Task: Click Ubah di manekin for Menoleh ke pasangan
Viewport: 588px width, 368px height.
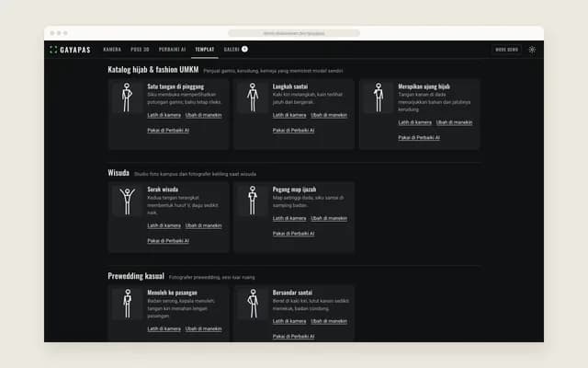Action: [x=204, y=329]
